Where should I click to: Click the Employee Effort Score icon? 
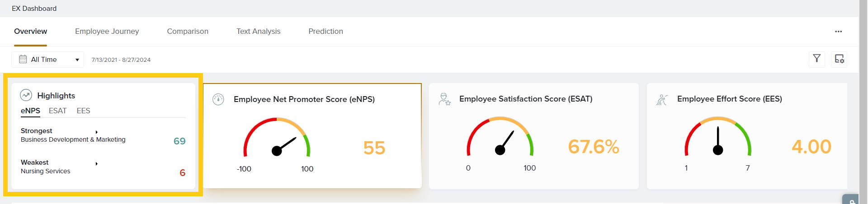click(x=662, y=99)
